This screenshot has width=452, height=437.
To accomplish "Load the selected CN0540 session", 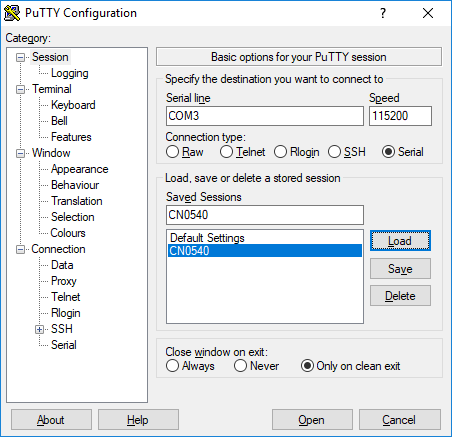I will tap(400, 241).
